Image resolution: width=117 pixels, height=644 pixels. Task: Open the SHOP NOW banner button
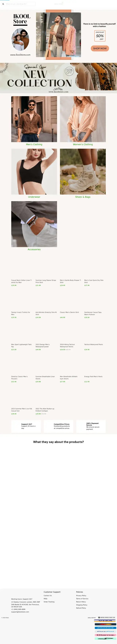click(100, 48)
